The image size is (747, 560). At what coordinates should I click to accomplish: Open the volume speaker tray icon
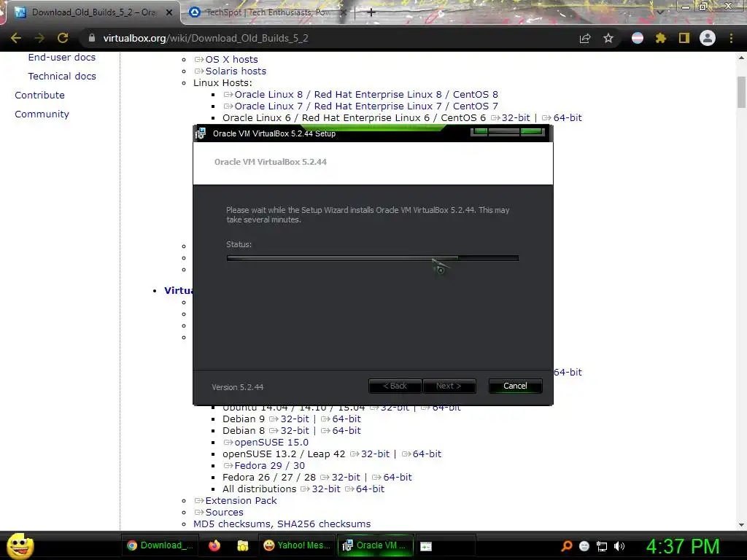coord(619,546)
